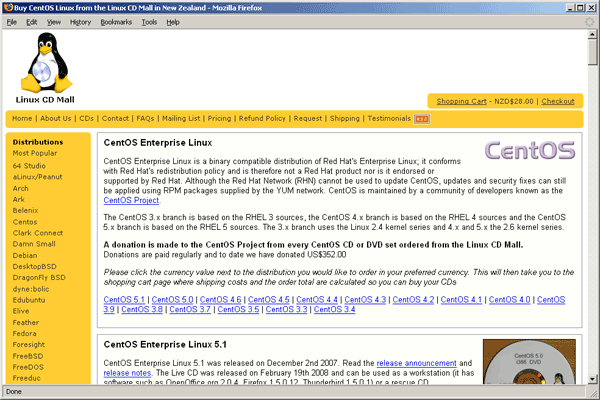Select Feather distribution
Image resolution: width=600 pixels, height=400 pixels.
click(26, 323)
